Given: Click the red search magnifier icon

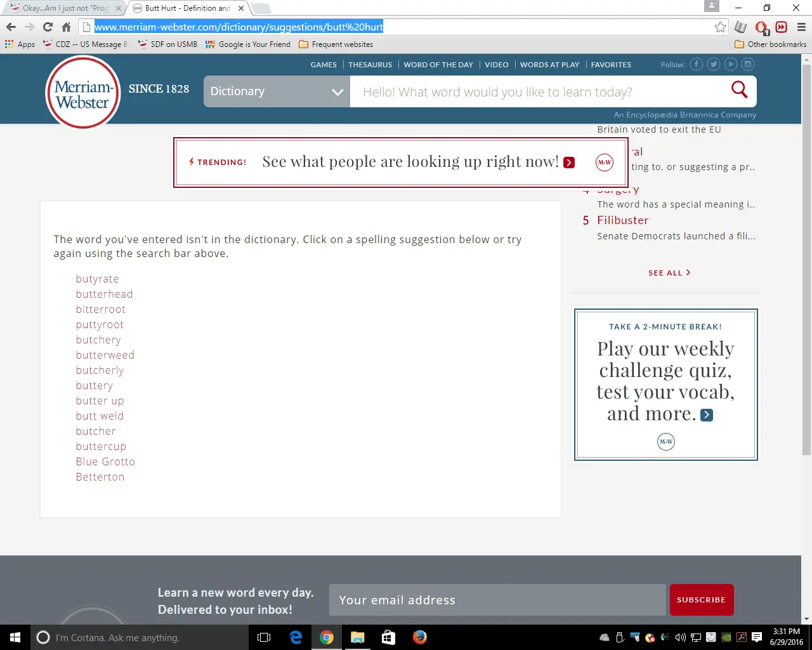Looking at the screenshot, I should (x=739, y=90).
